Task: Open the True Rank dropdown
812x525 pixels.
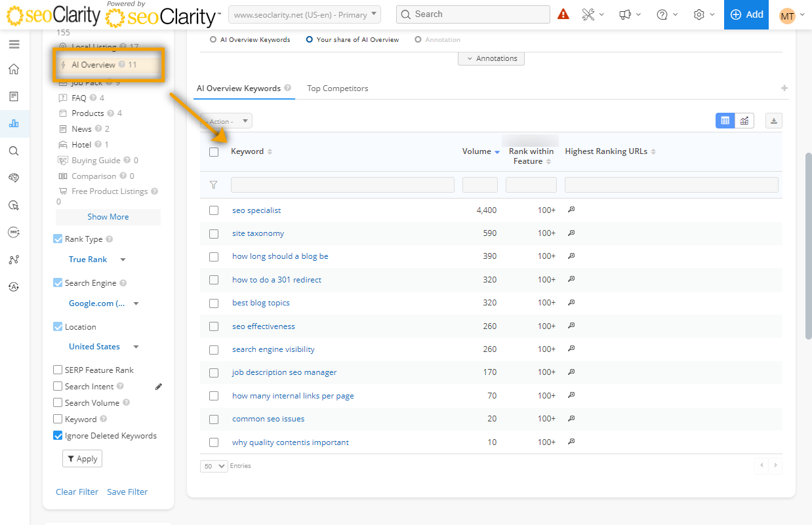Action: (96, 260)
